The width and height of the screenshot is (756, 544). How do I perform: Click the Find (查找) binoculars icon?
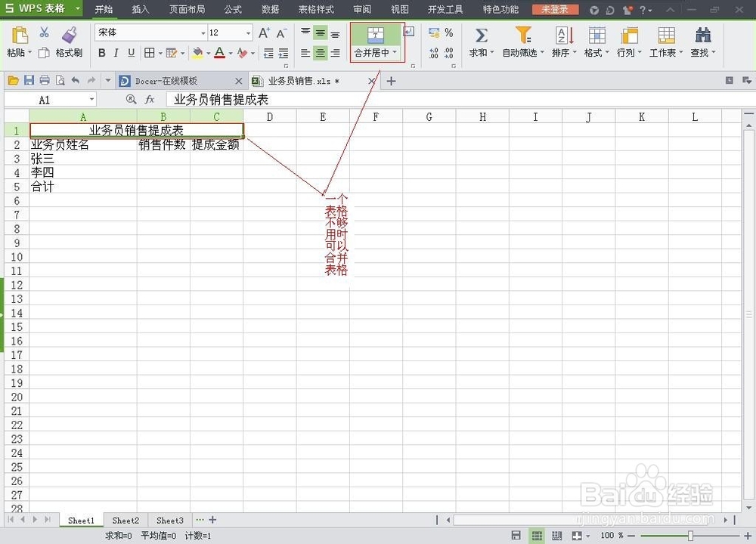(703, 36)
